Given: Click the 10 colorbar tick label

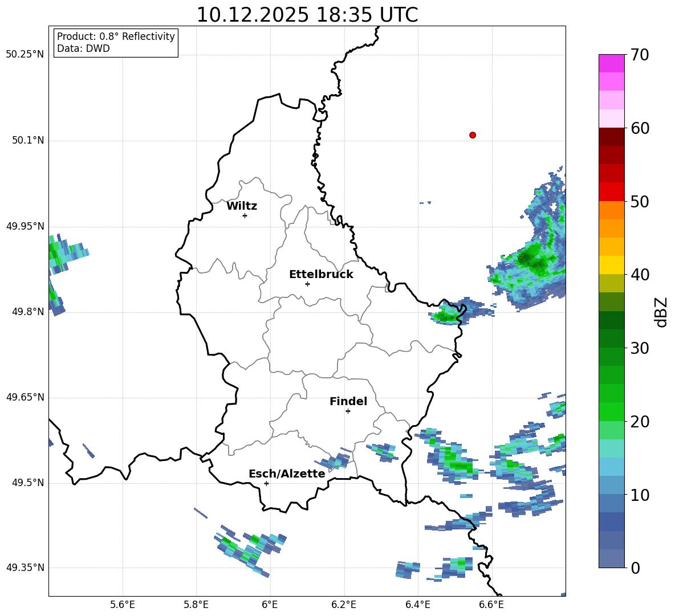Looking at the screenshot, I should pyautogui.click(x=640, y=495).
